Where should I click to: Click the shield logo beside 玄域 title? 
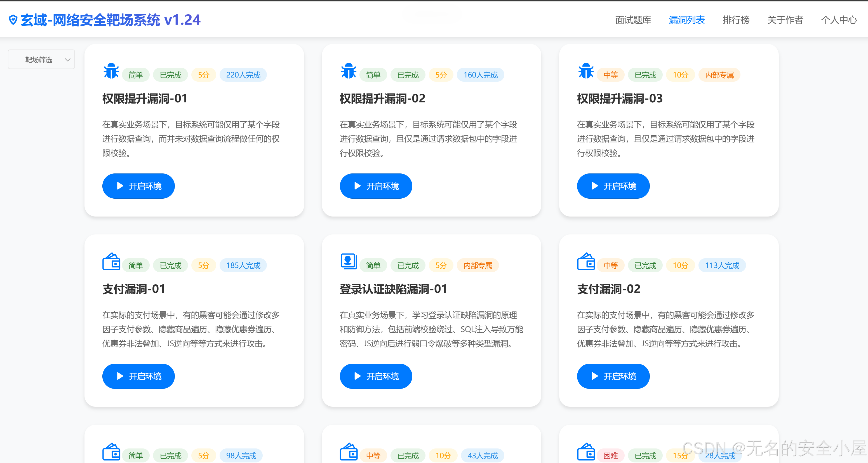click(13, 19)
